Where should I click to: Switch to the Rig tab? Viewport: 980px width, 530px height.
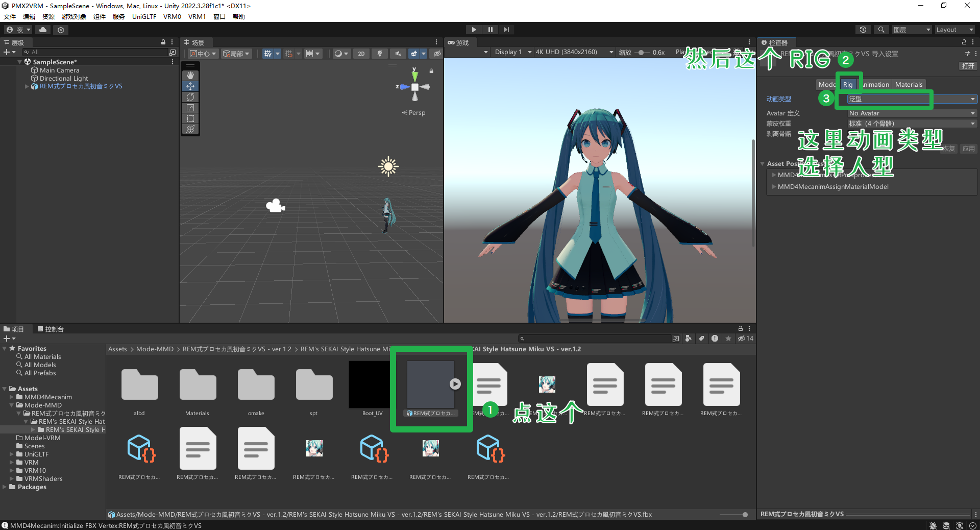coord(848,85)
